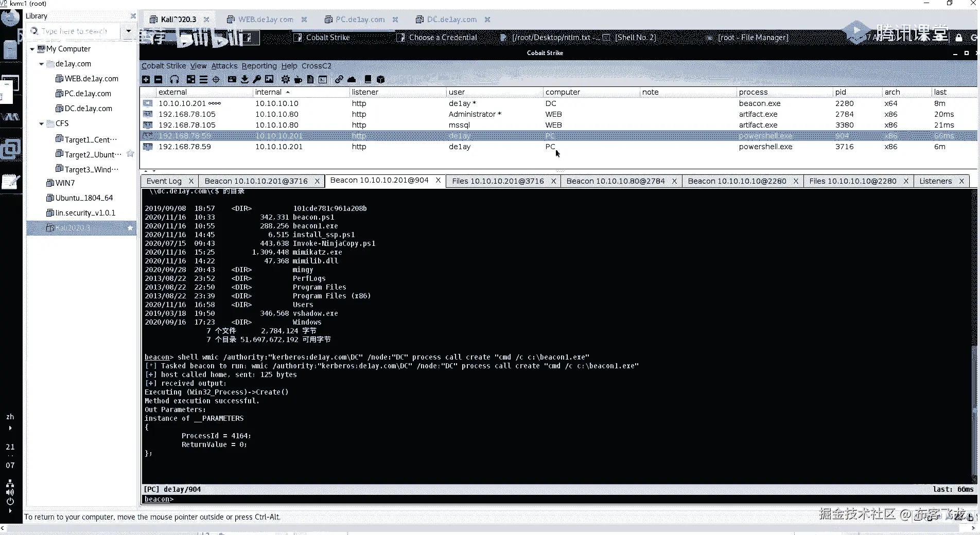This screenshot has width=980, height=535.
Task: Switch to PC.de1ay.com VM tab
Action: (x=360, y=20)
